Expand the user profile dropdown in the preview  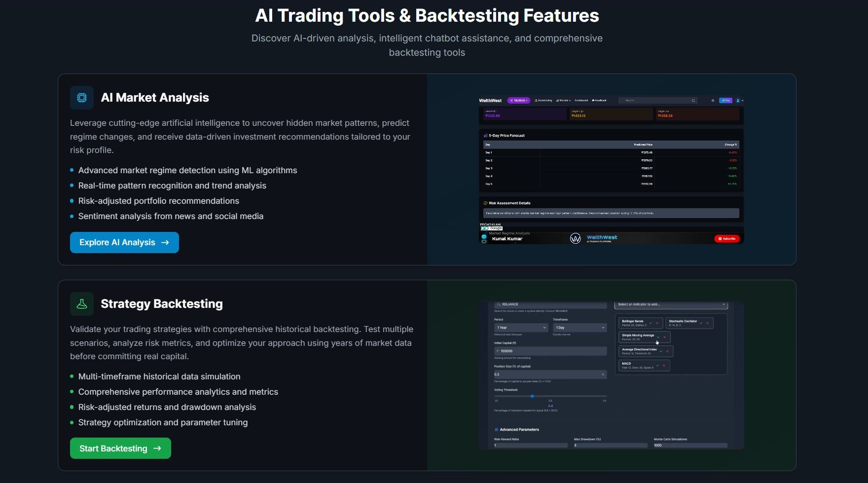tap(740, 101)
